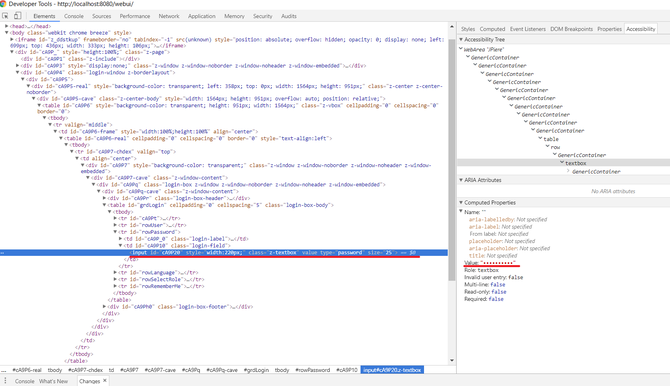Collapse the WebArea node in accessibility tree
Image resolution: width=670 pixels, height=386 pixels.
(x=461, y=50)
